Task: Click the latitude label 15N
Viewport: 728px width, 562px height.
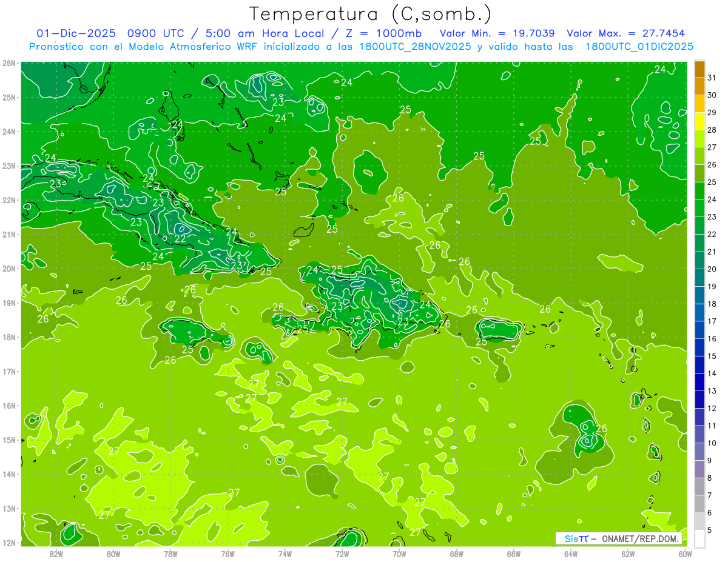Action: (8, 440)
